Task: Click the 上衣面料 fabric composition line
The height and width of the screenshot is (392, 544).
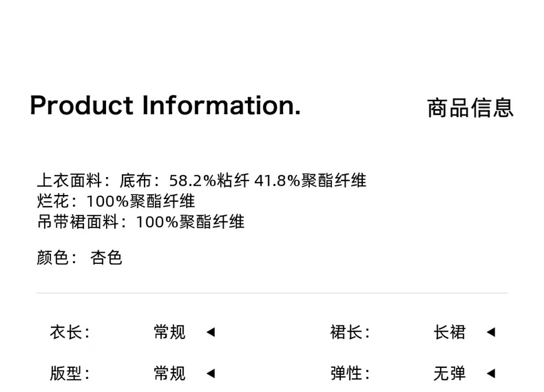Action: click(202, 180)
